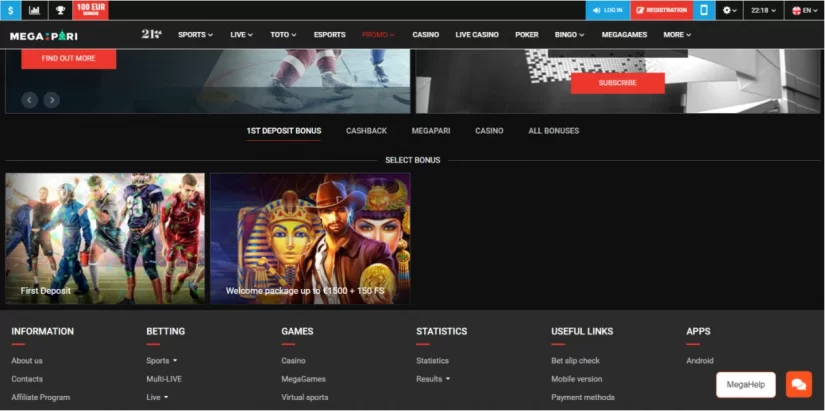Open the orange live chat icon
This screenshot has width=825, height=411.
tap(799, 385)
